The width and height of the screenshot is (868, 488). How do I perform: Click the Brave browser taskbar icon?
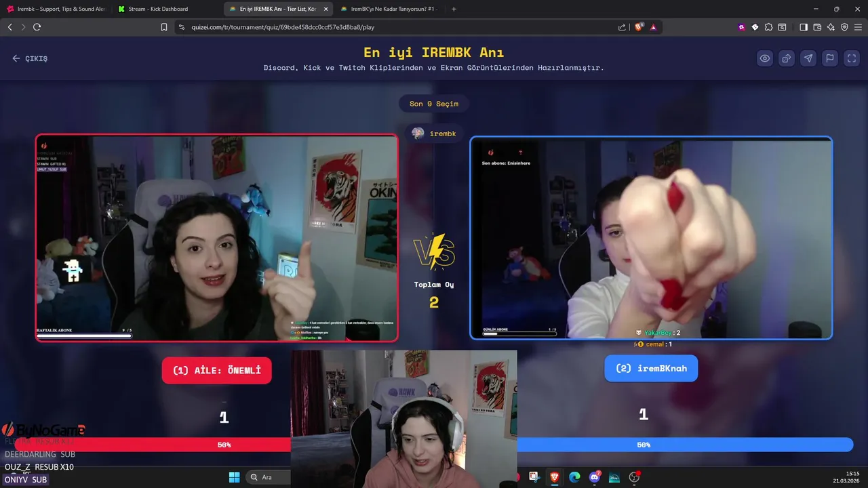(x=555, y=477)
